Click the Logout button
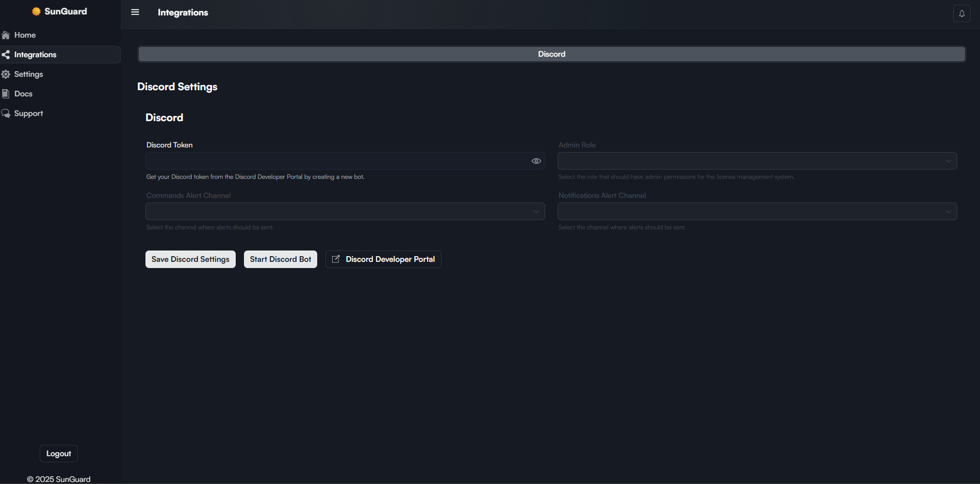 [x=59, y=454]
